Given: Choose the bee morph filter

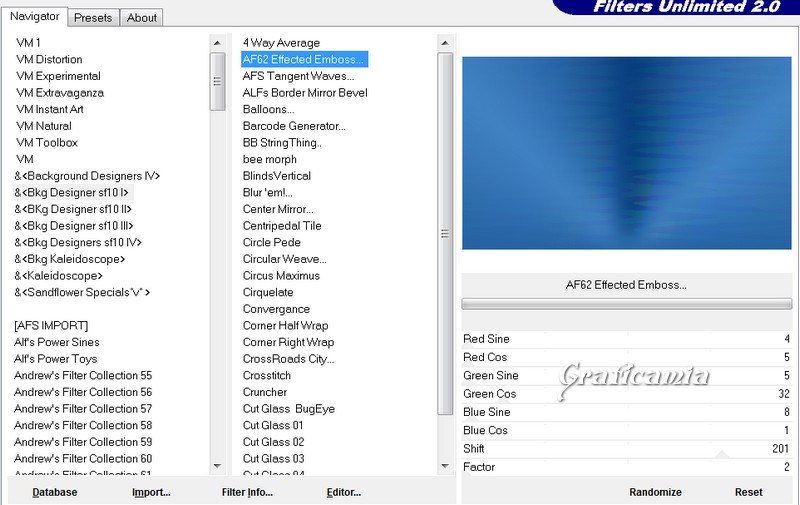Looking at the screenshot, I should (x=269, y=159).
